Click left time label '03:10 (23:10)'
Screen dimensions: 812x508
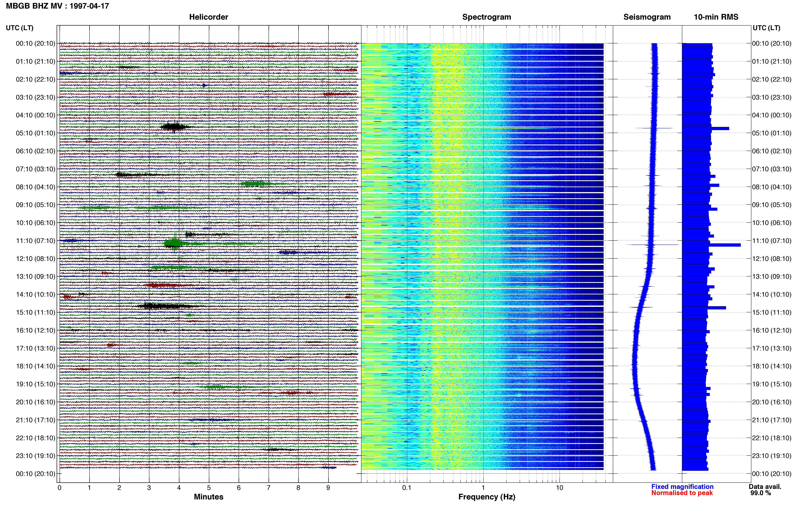coord(36,97)
